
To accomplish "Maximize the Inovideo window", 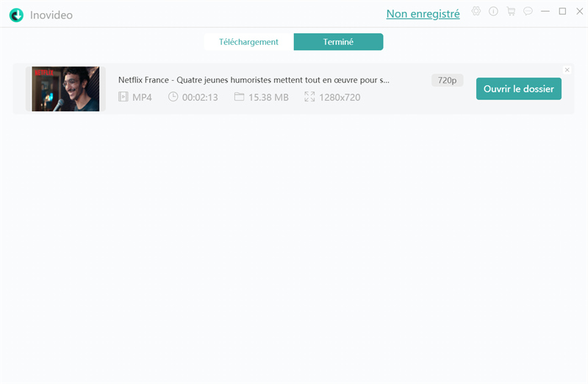I will pos(562,11).
